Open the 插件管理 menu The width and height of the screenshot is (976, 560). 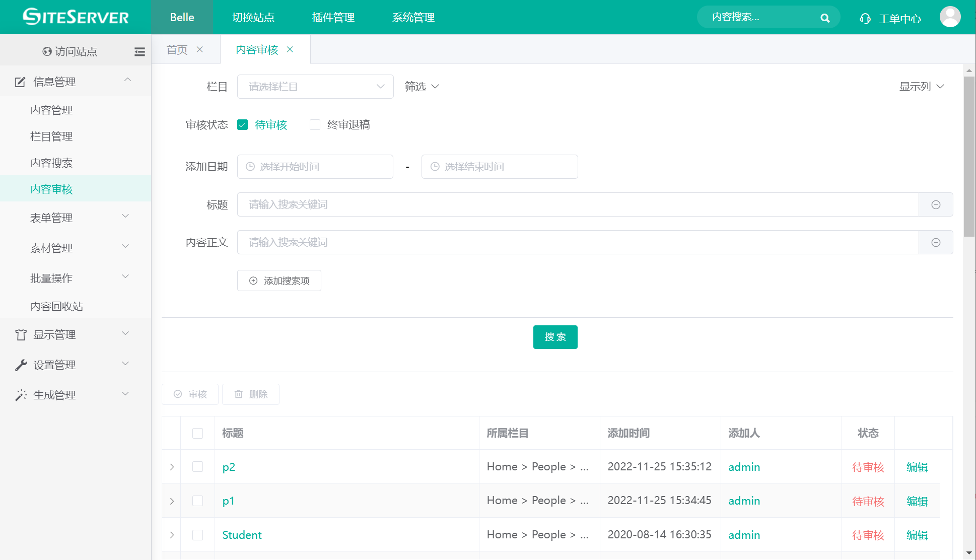pos(333,17)
